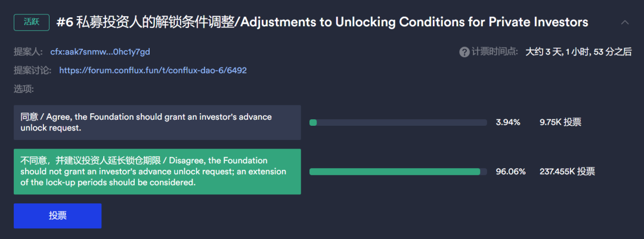Image resolution: width=644 pixels, height=239 pixels.
Task: Click the Disagree vote progress bar
Action: click(x=398, y=172)
